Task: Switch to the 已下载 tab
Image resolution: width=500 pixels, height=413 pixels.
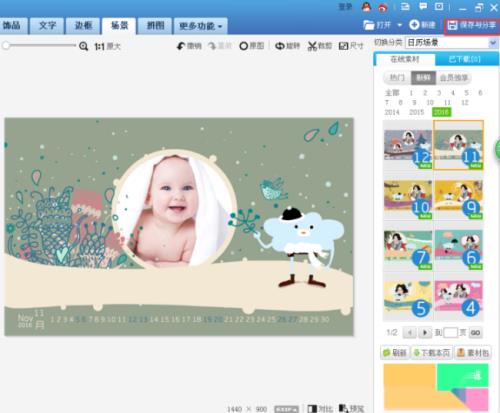Action: (x=465, y=59)
